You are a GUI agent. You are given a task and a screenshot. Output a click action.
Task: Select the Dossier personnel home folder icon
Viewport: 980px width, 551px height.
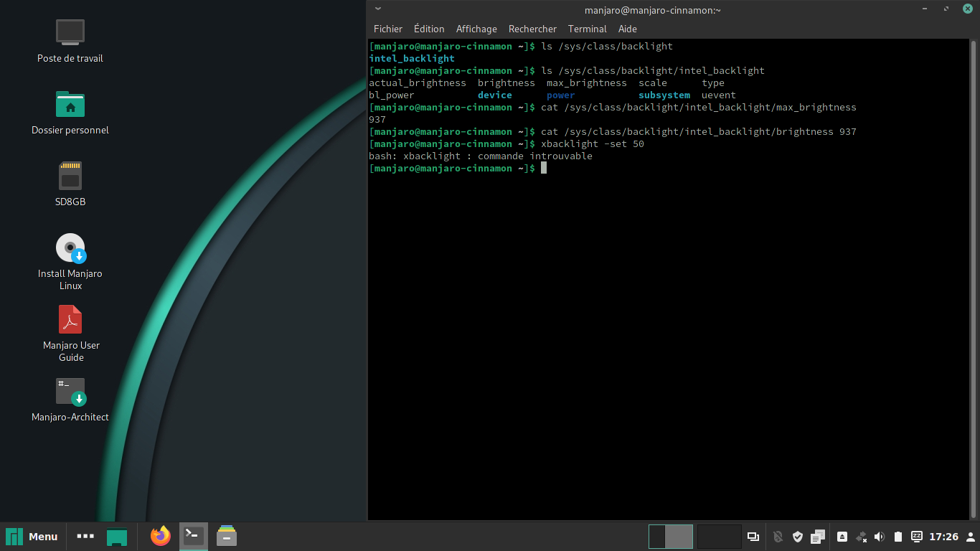tap(70, 104)
